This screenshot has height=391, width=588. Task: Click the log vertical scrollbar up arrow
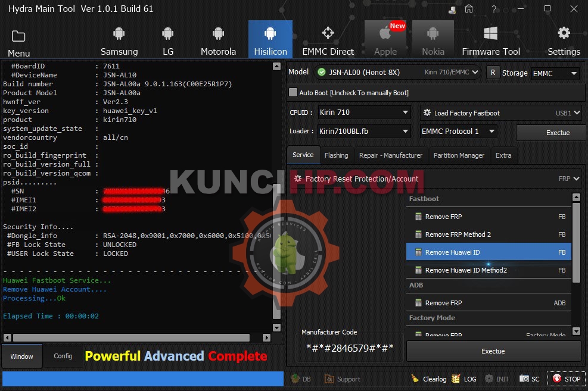(277, 66)
